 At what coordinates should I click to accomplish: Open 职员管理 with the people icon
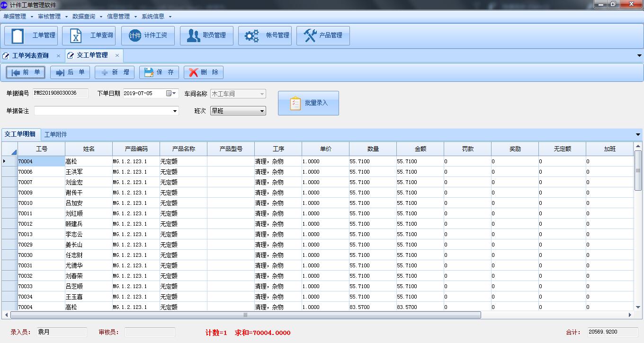[x=206, y=35]
